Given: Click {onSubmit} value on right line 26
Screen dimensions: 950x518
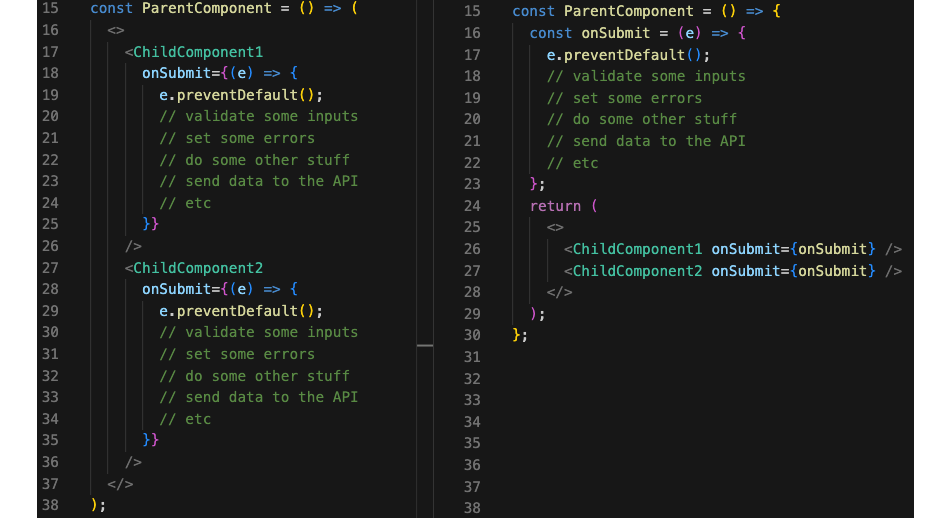Looking at the screenshot, I should (833, 249).
